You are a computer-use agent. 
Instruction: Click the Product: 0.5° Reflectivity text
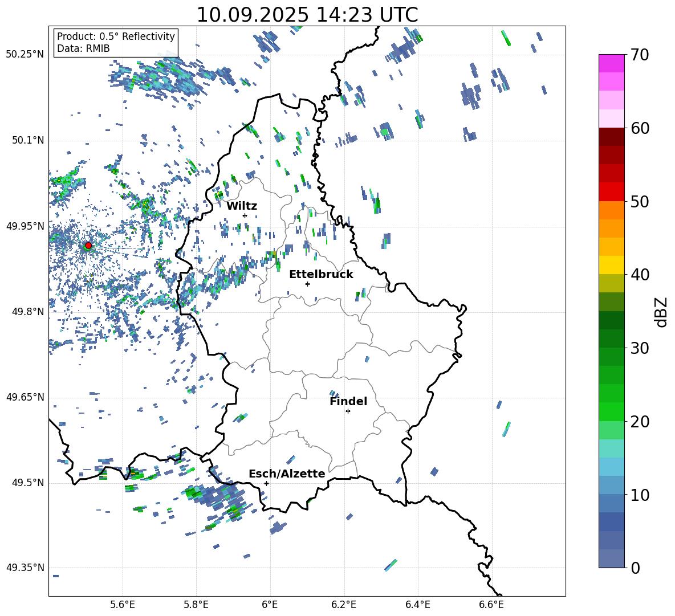116,36
